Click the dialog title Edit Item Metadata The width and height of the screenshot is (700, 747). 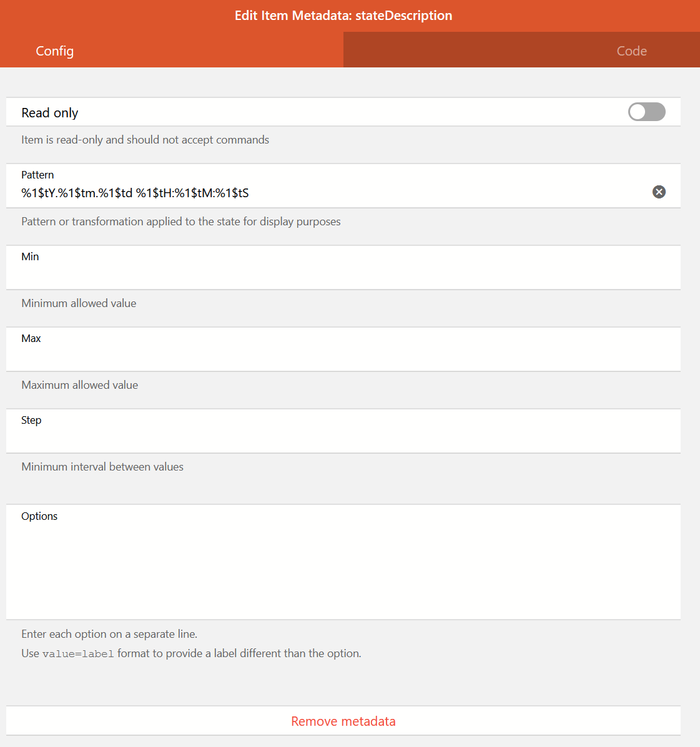343,15
